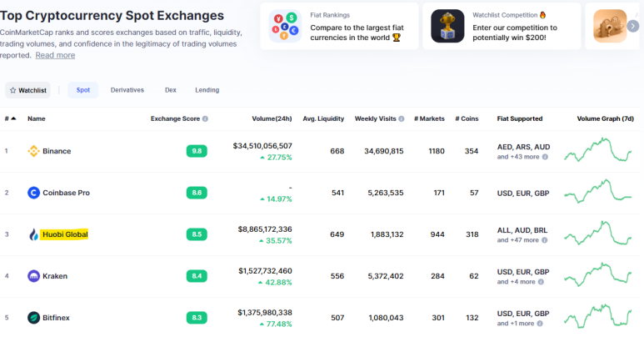Click Bitfinex volume $1,375,980,338
Viewport: 644px width, 337px height.
[265, 313]
